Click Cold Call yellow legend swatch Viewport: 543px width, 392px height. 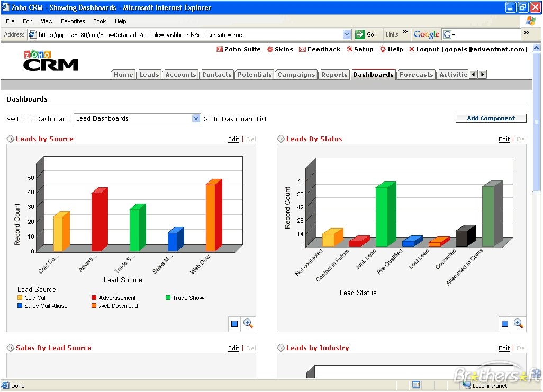pyautogui.click(x=20, y=297)
